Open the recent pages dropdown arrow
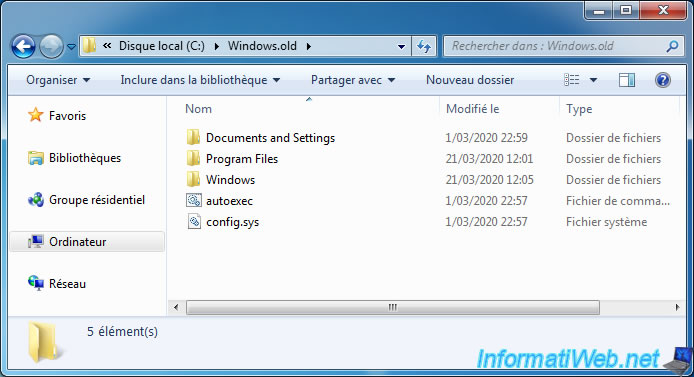The width and height of the screenshot is (694, 377). [71, 46]
